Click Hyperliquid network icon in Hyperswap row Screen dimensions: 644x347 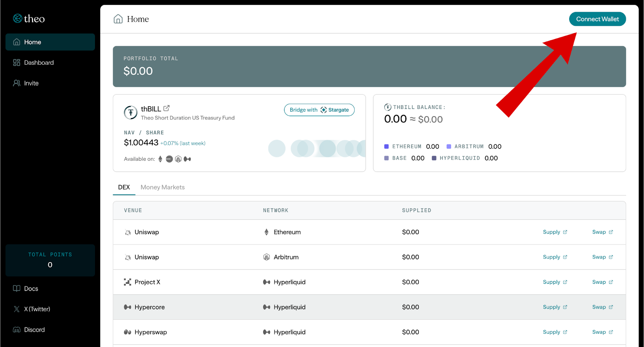point(266,332)
